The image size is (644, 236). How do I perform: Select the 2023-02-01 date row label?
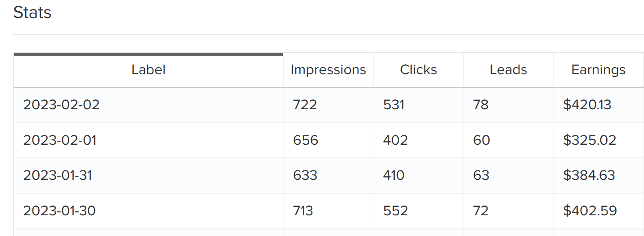click(x=60, y=140)
